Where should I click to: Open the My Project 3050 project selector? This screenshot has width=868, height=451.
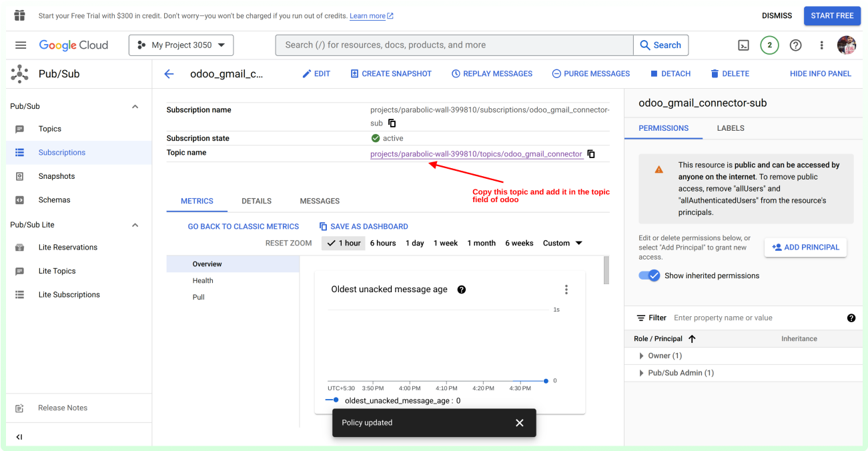(181, 45)
